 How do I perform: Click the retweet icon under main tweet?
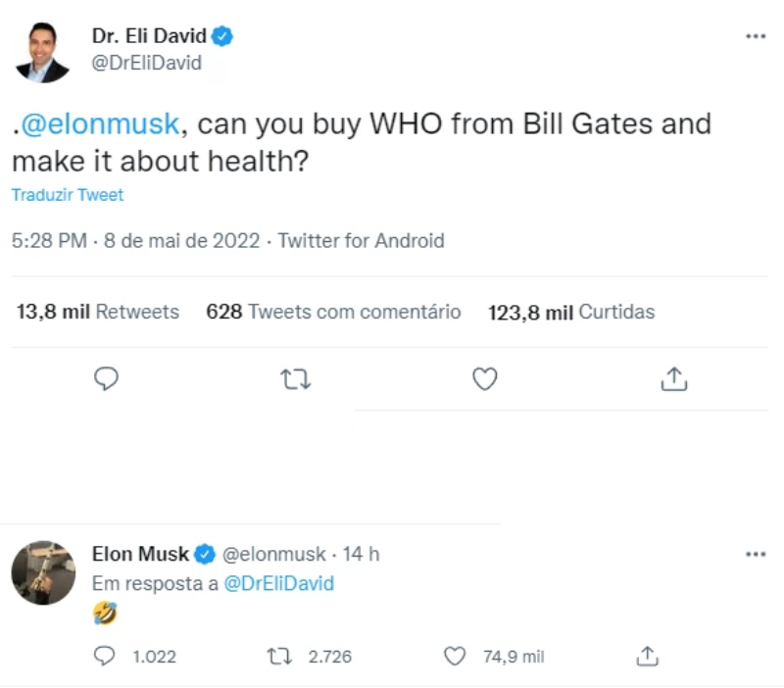click(295, 379)
